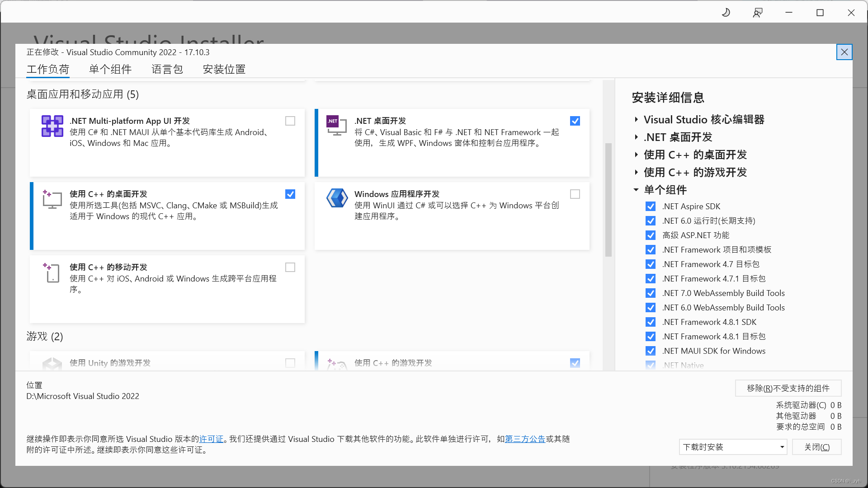Open the download-while-installing dropdown

tap(733, 447)
